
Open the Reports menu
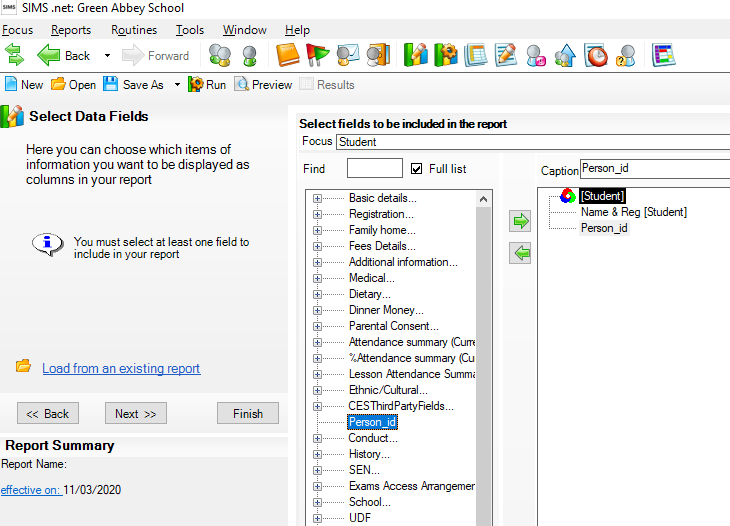click(x=71, y=30)
